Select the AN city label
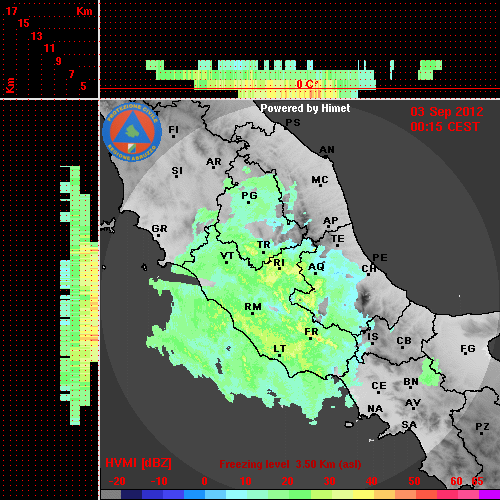500x500 pixels. 327,150
